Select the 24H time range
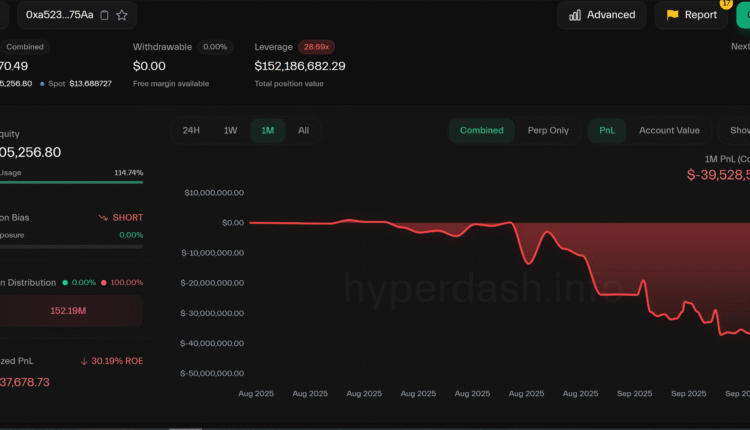 (190, 130)
